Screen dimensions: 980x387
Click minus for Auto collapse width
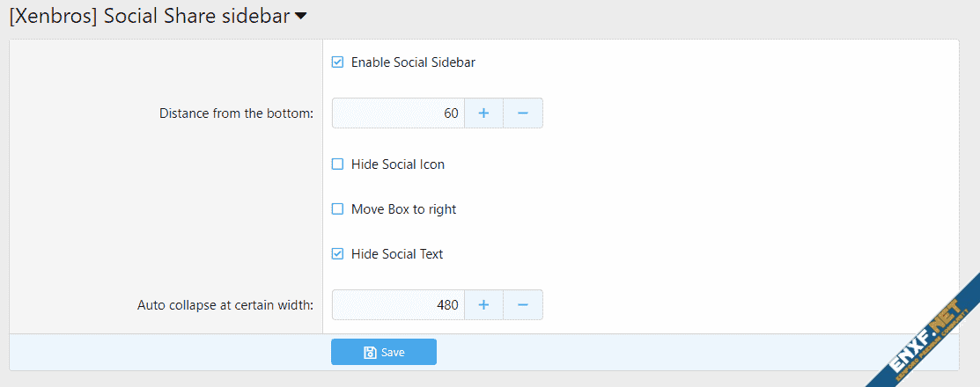click(x=523, y=305)
